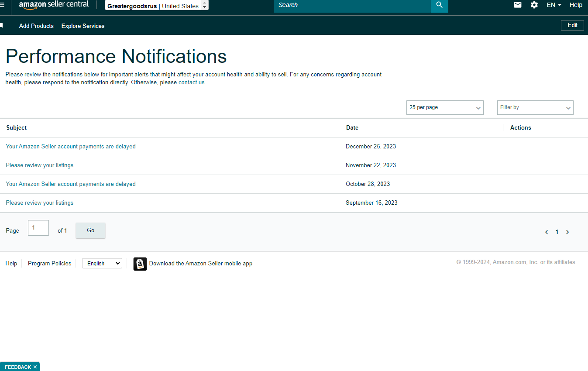Viewport: 588px width, 371px height.
Task: Click the bookmark flag icon
Action: [2, 26]
